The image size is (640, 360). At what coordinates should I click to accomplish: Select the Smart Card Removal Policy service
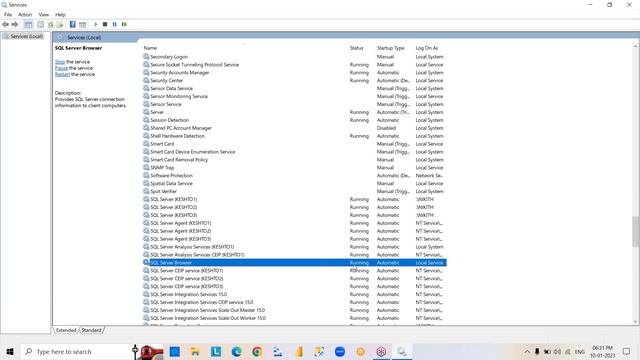click(294, 160)
